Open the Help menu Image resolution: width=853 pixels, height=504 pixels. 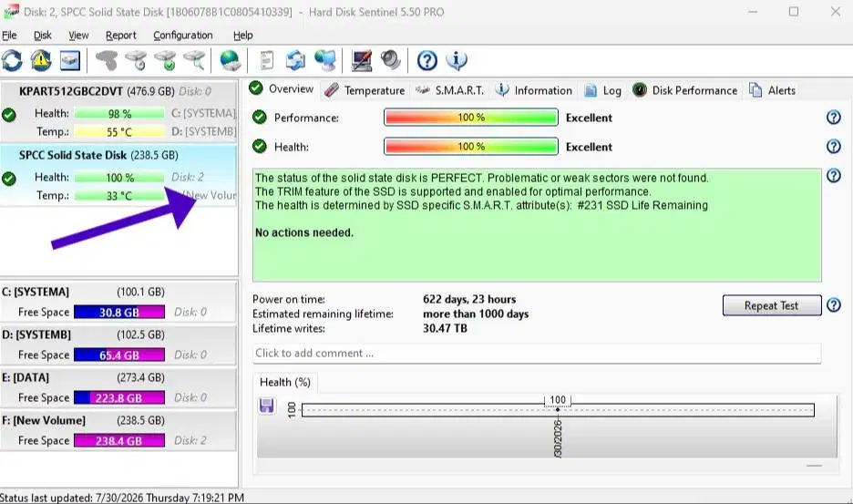click(243, 36)
